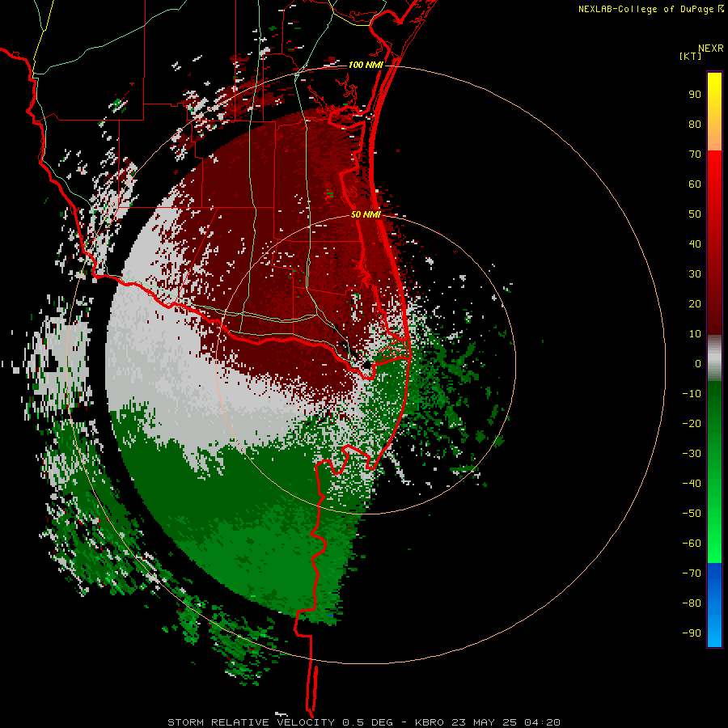The height and width of the screenshot is (728, 728).
Task: Click the 80 value on velocity scale
Action: (695, 125)
